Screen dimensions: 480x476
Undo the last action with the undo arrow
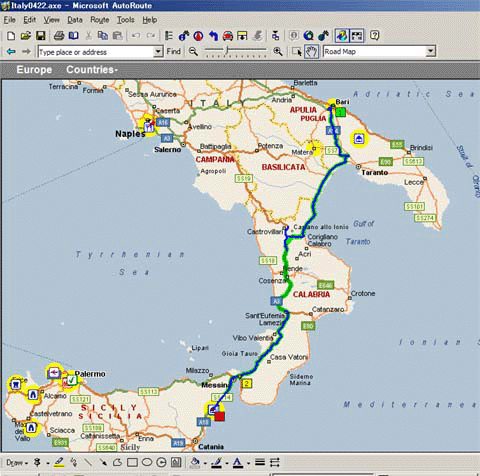click(x=136, y=36)
